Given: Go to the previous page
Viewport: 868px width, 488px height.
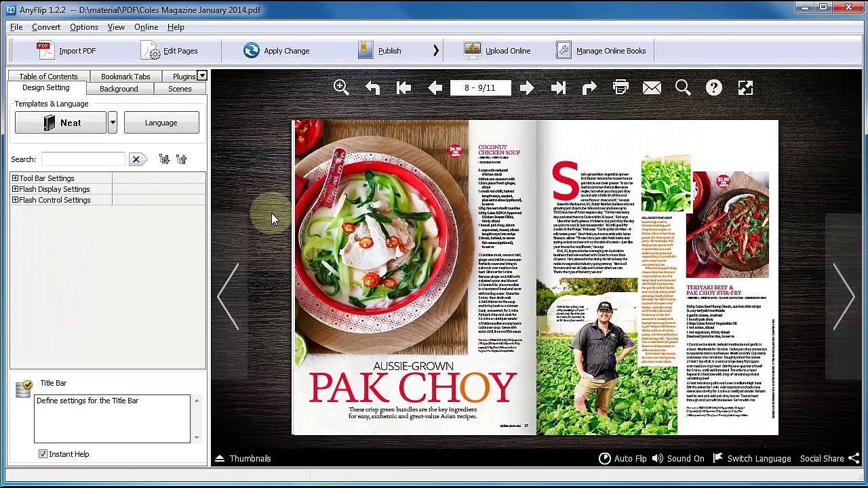Looking at the screenshot, I should (435, 87).
